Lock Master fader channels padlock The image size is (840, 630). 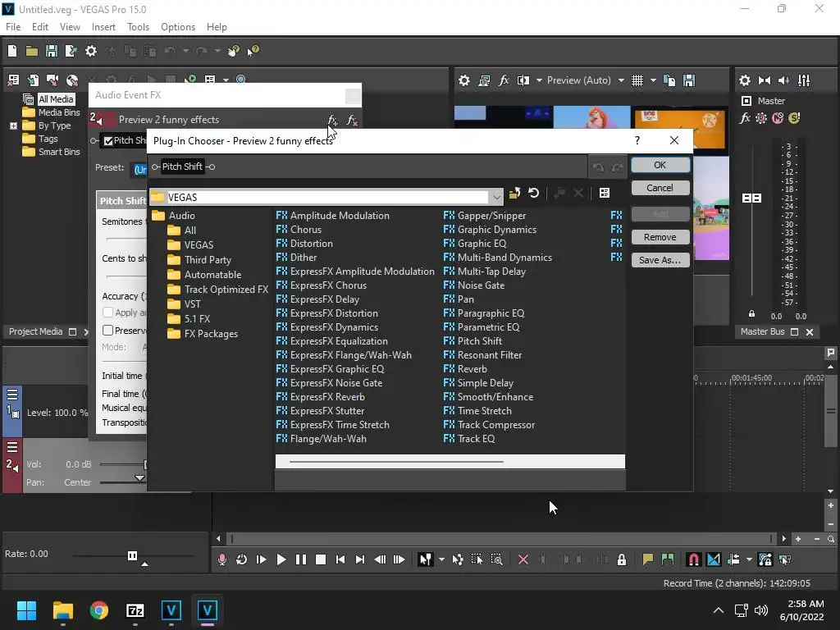pos(751,314)
